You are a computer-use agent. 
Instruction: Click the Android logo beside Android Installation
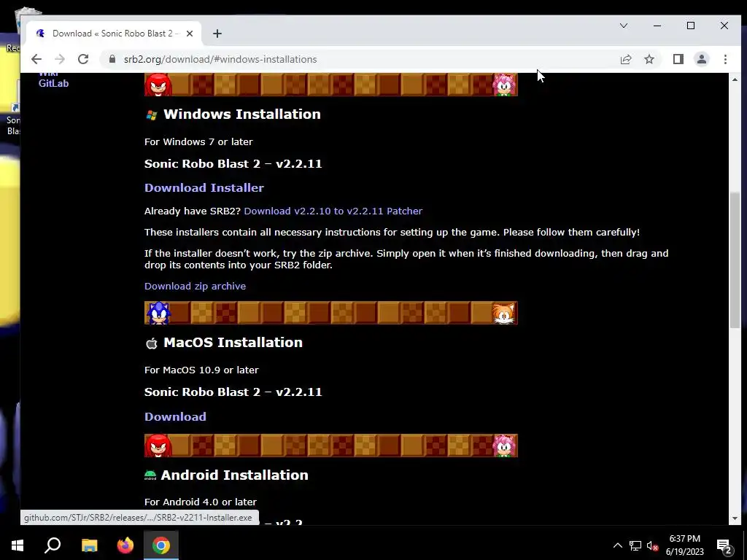coord(150,475)
